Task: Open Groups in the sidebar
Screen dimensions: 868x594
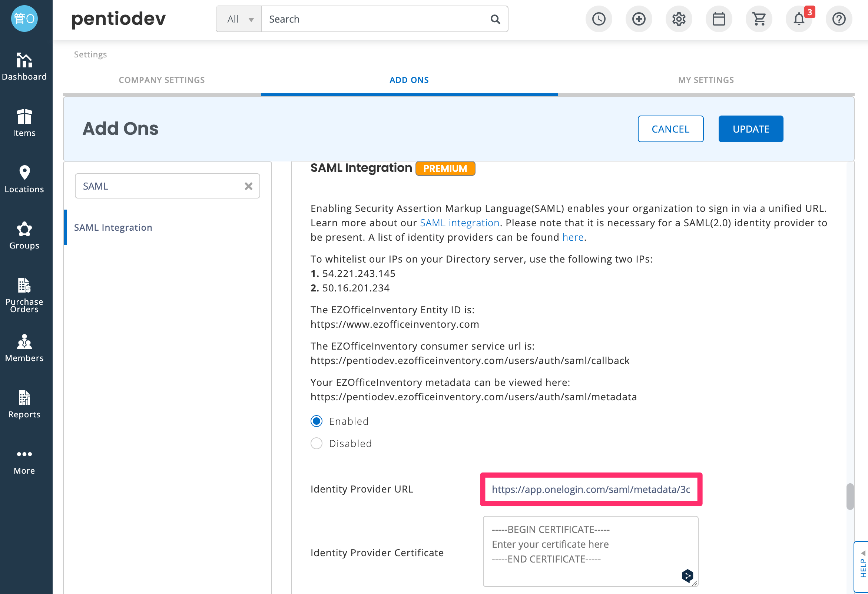Action: point(24,236)
